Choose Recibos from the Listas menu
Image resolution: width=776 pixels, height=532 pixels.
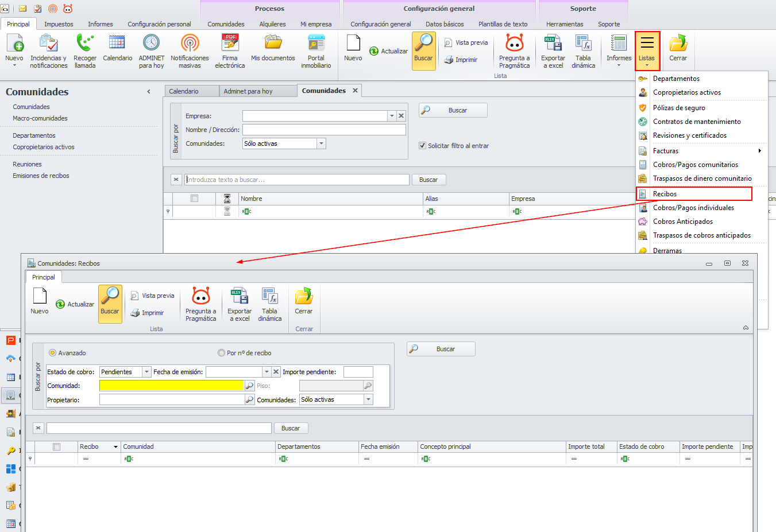click(x=694, y=194)
